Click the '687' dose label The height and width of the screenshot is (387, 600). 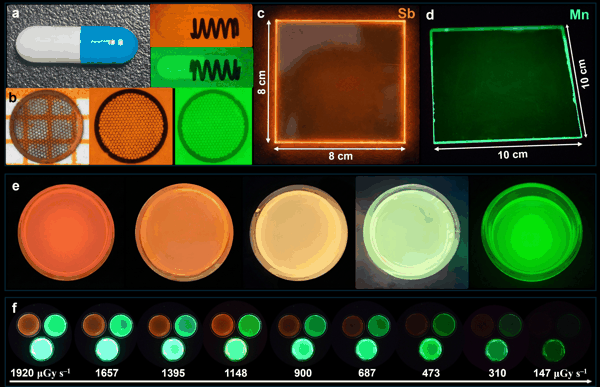tap(367, 373)
